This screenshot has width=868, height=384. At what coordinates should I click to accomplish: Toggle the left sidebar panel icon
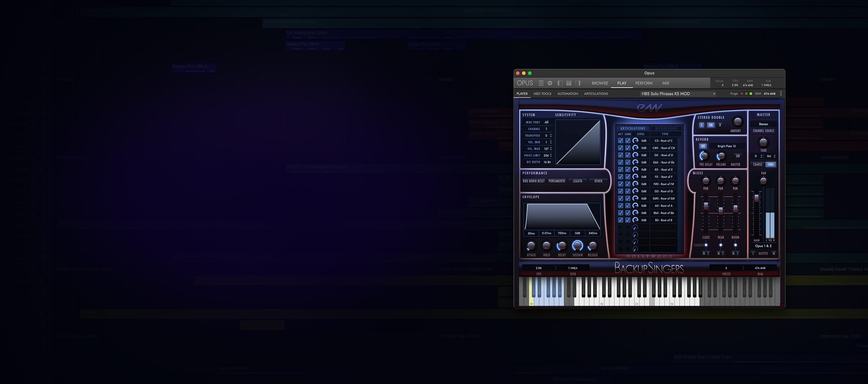[x=560, y=83]
